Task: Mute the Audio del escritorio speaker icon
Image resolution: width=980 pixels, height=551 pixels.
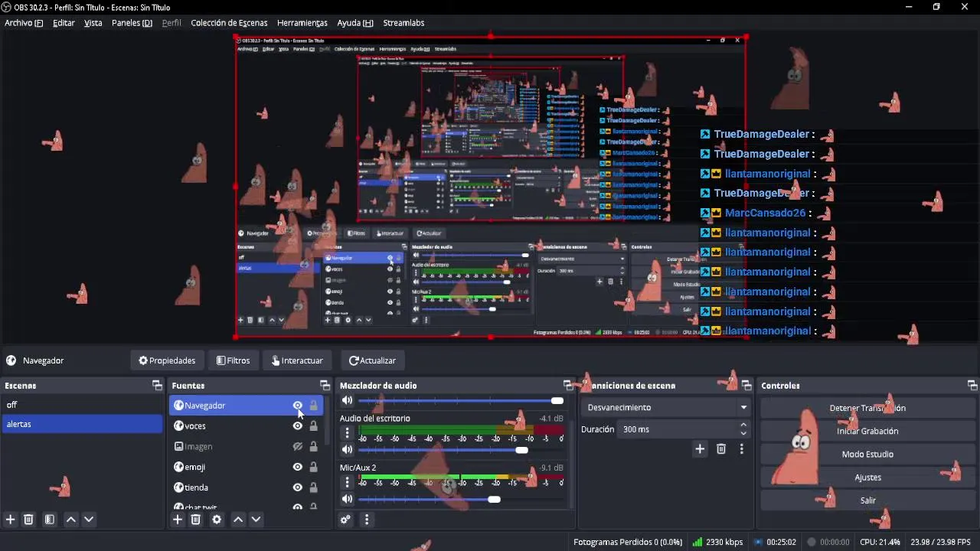Action: click(347, 450)
